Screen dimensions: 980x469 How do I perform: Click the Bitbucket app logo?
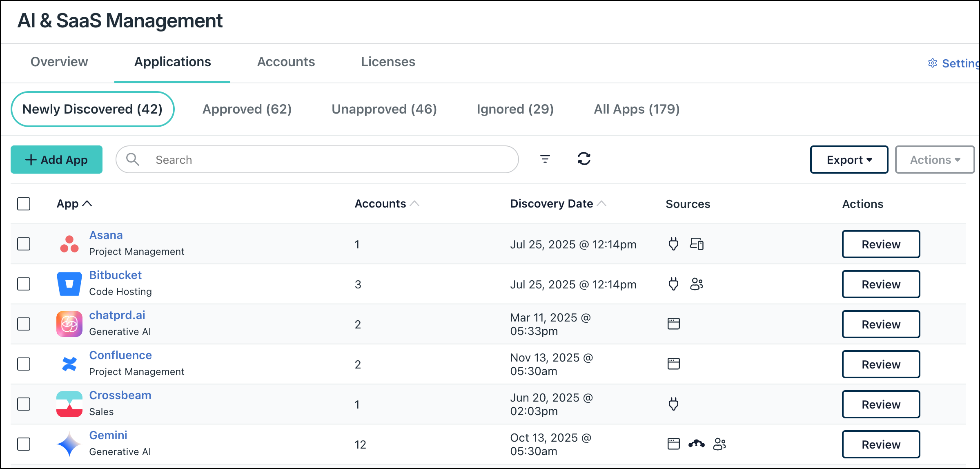pyautogui.click(x=69, y=284)
